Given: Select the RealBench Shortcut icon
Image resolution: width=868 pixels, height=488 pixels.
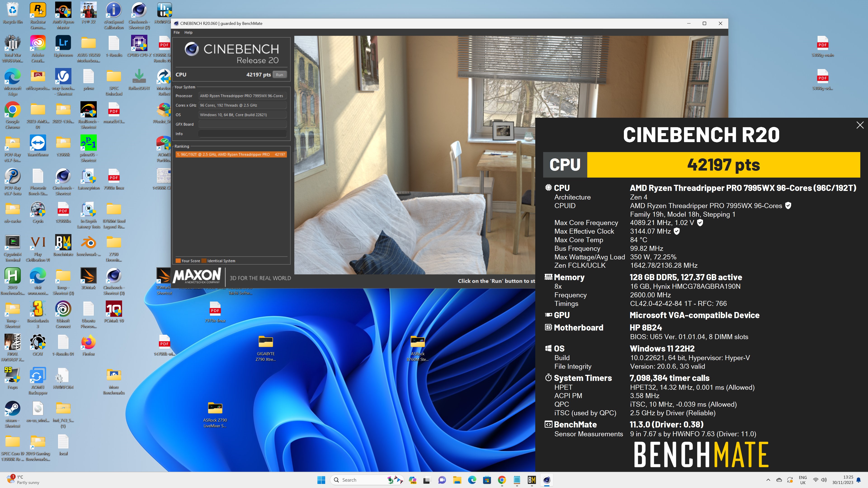Looking at the screenshot, I should click(89, 115).
